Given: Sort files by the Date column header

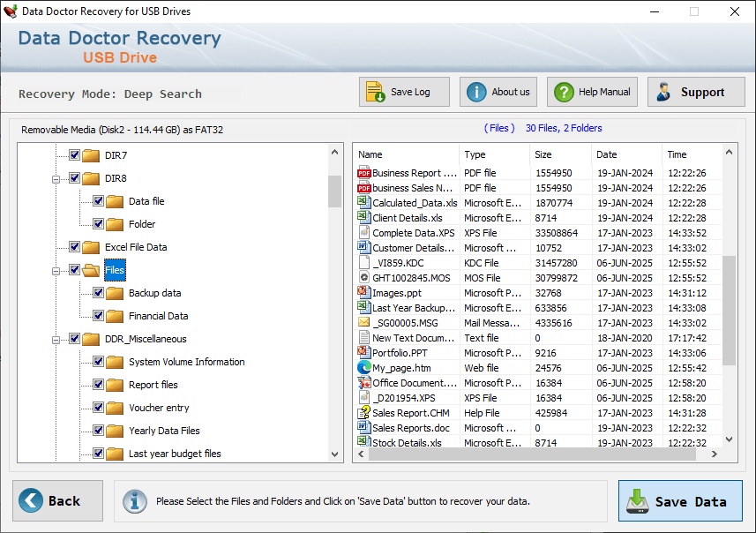Looking at the screenshot, I should (x=626, y=154).
